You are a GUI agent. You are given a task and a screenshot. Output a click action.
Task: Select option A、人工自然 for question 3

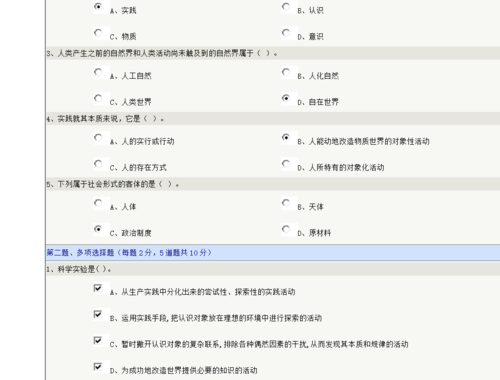[x=98, y=72]
